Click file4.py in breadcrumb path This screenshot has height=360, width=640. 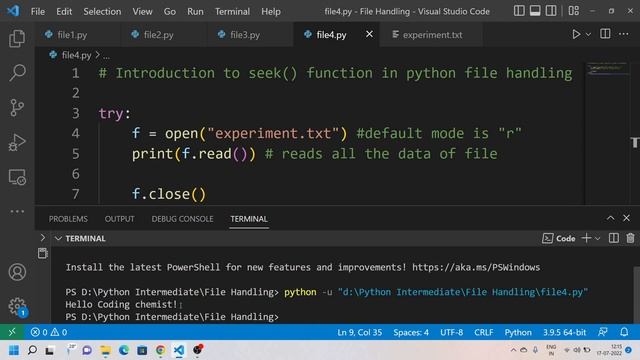(76, 55)
